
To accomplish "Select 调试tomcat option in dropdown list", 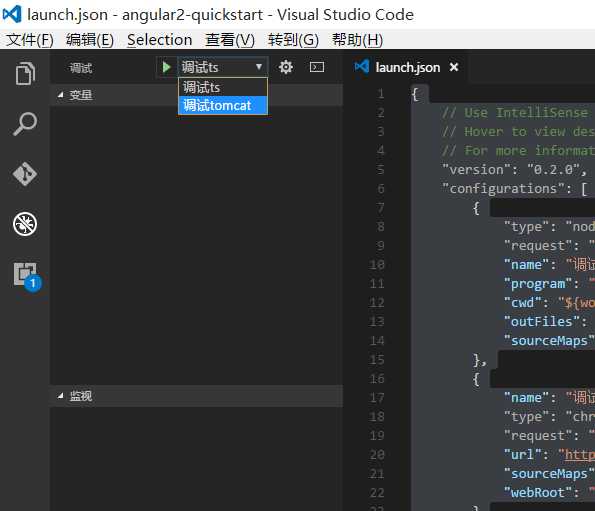I will tap(223, 105).
